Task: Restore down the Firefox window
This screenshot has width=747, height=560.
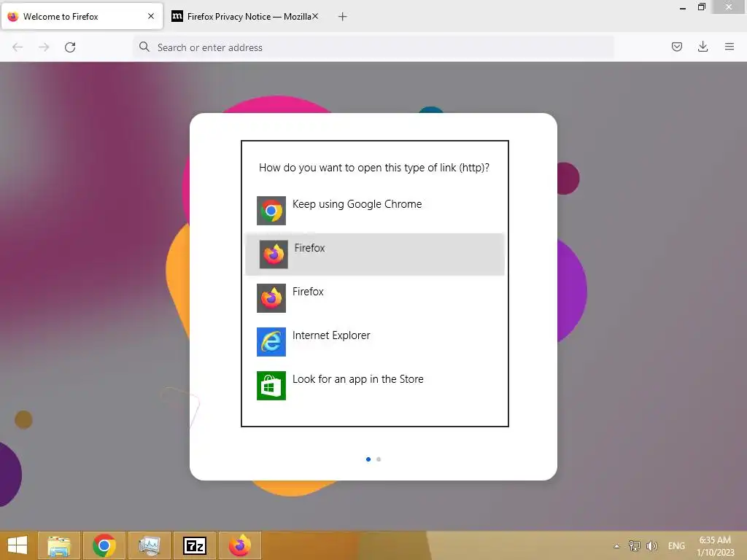Action: pyautogui.click(x=701, y=7)
